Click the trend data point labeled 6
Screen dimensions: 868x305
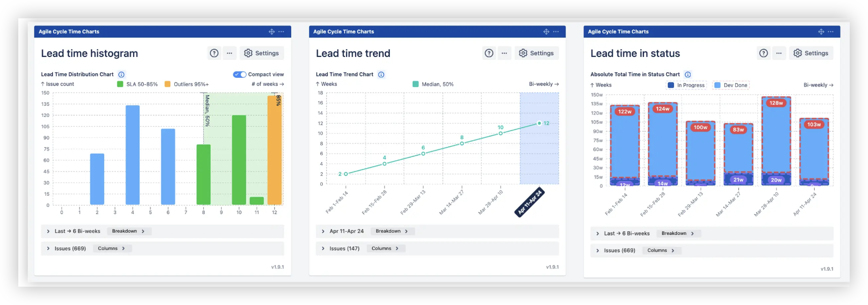(x=423, y=154)
